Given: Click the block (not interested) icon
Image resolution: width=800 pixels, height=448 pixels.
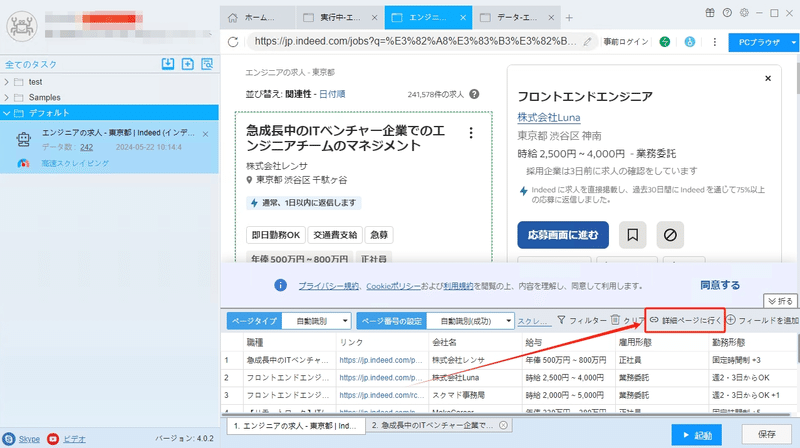Looking at the screenshot, I should [670, 235].
